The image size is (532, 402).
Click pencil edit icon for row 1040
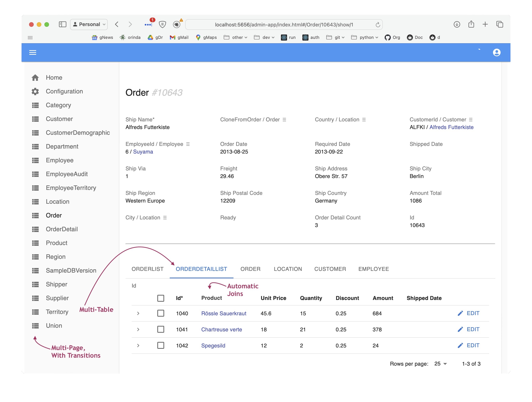pos(460,313)
